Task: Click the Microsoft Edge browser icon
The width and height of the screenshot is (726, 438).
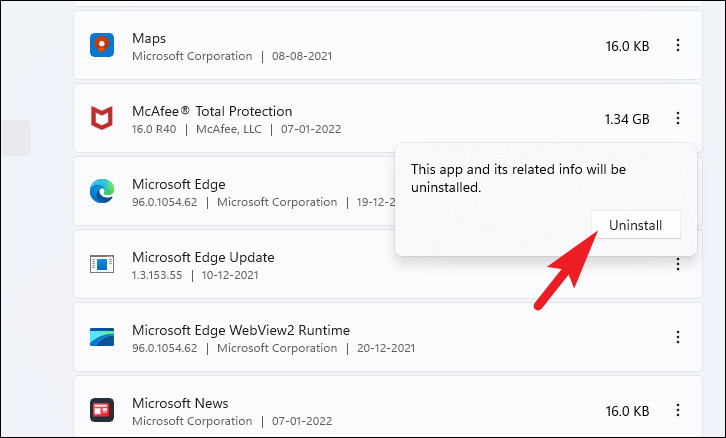Action: click(102, 192)
